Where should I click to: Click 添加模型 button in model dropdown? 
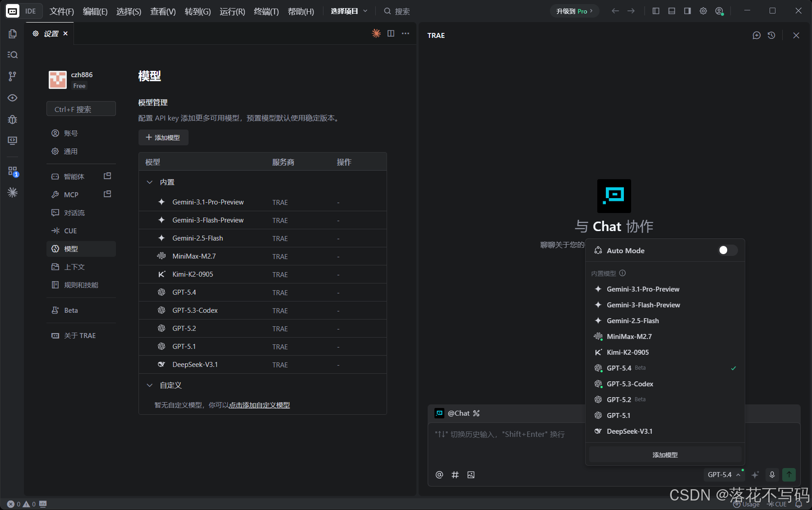[665, 454]
